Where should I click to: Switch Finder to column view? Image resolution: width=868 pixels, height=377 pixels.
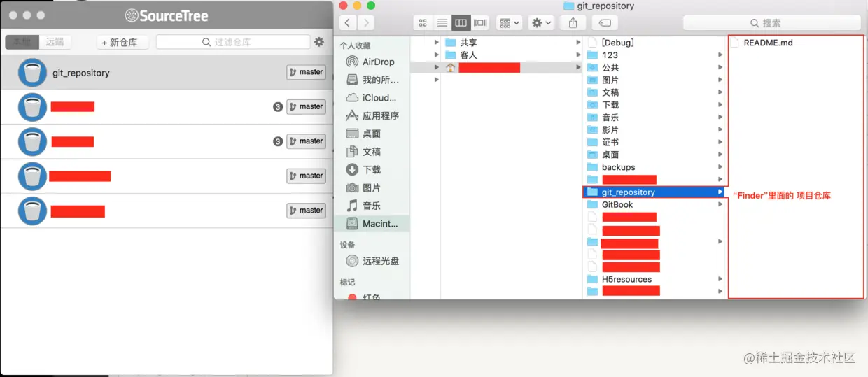[461, 23]
